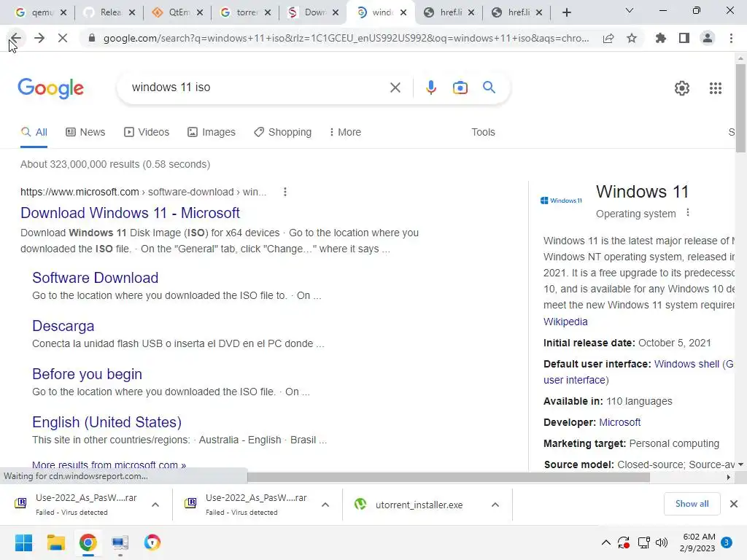Click the vertical page scrollbar

(x=740, y=109)
